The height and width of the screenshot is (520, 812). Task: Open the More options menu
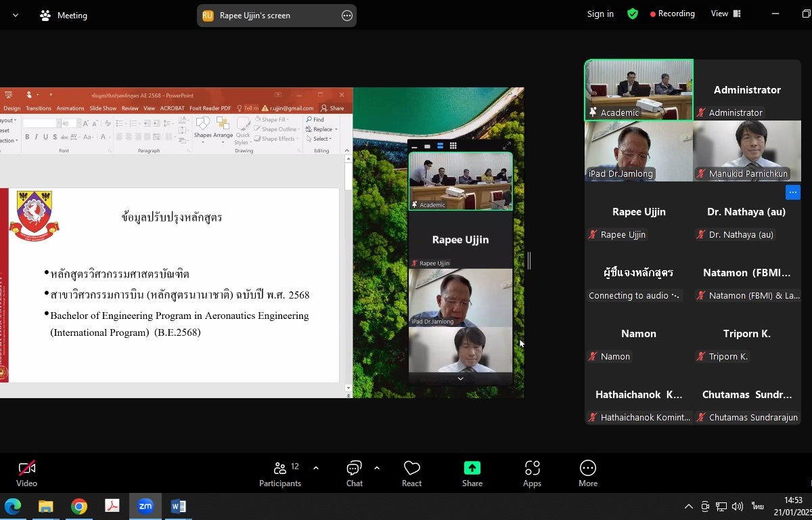coord(587,473)
